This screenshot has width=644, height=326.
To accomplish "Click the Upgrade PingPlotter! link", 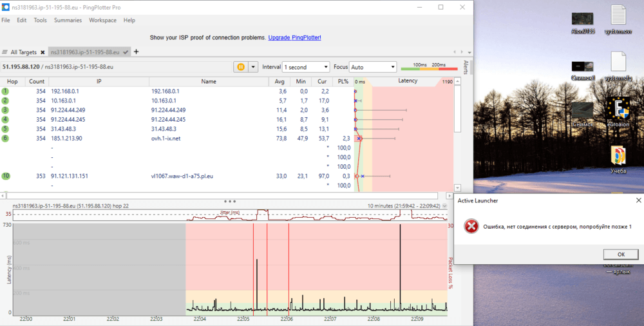I will tap(294, 38).
